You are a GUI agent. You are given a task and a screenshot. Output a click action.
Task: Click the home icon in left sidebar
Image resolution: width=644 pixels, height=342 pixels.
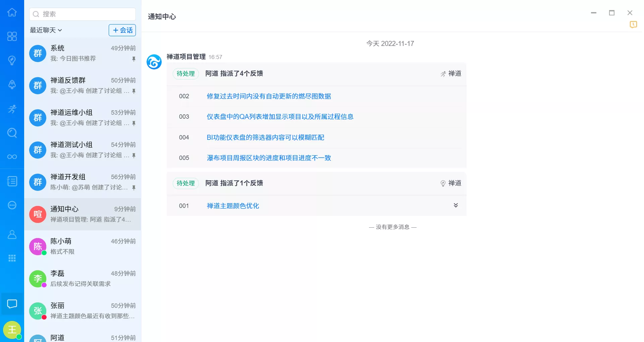pos(12,12)
